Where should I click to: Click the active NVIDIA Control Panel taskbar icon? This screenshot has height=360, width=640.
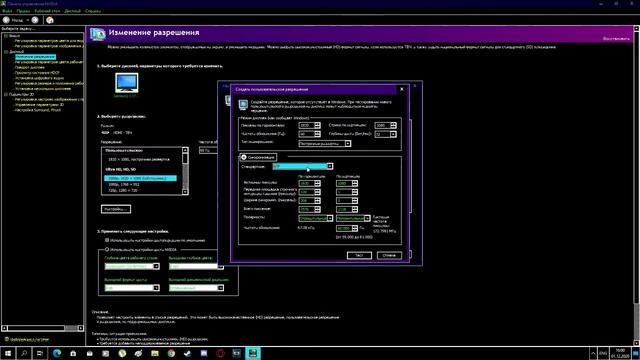(x=253, y=353)
